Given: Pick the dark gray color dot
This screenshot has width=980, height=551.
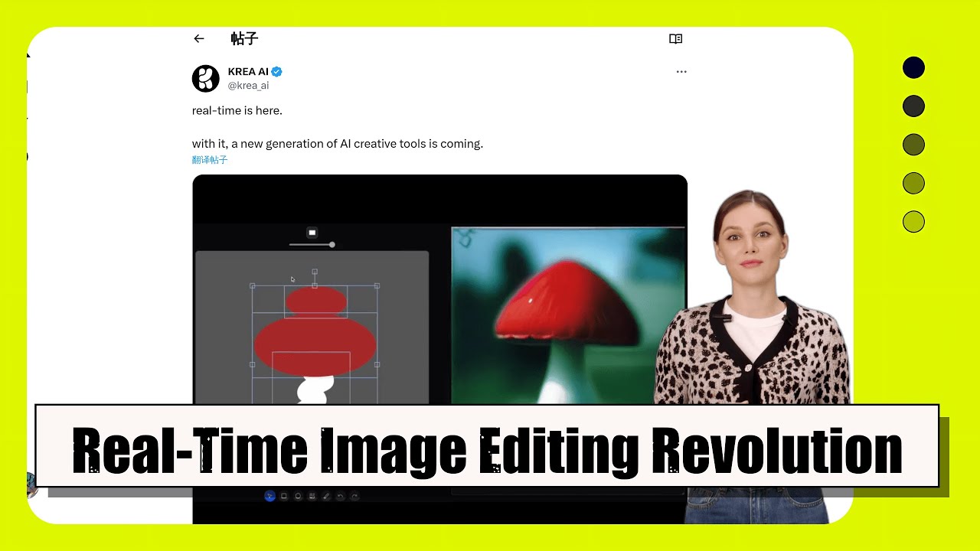Looking at the screenshot, I should pos(913,106).
